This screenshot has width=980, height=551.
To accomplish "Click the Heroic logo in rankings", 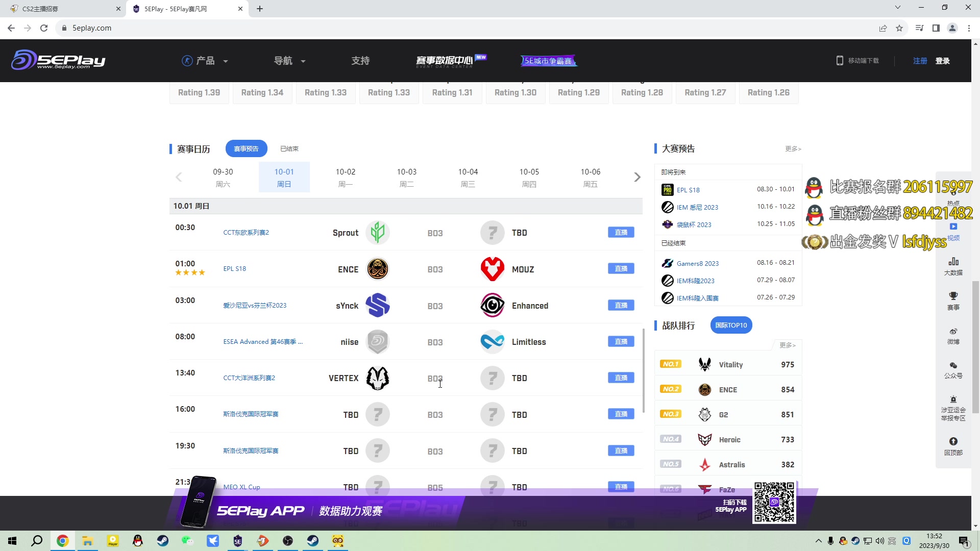I will [x=705, y=439].
